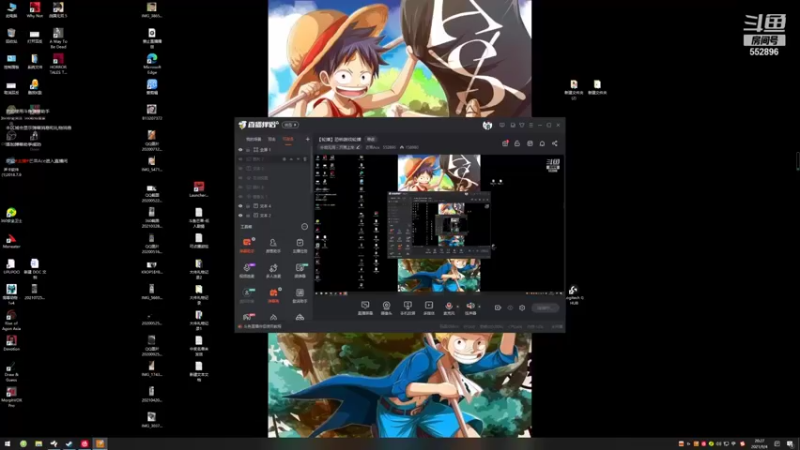Screen dimensions: 800x450
Task: Select the Launcher desktop shortcut
Action: click(x=198, y=190)
